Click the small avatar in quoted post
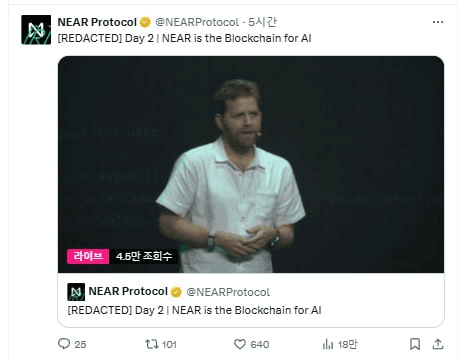Image resolution: width=469 pixels, height=360 pixels. pyautogui.click(x=76, y=292)
